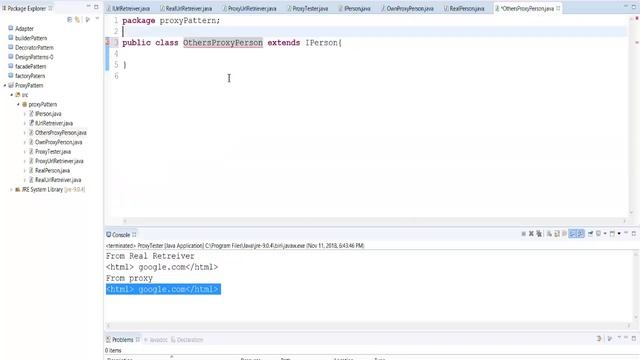Switch to ProxyTester.java editor tab
The width and height of the screenshot is (640, 360).
[308, 8]
